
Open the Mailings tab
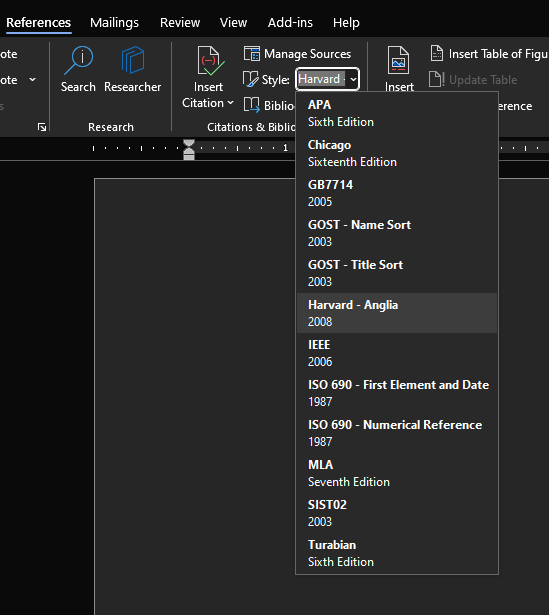(115, 23)
